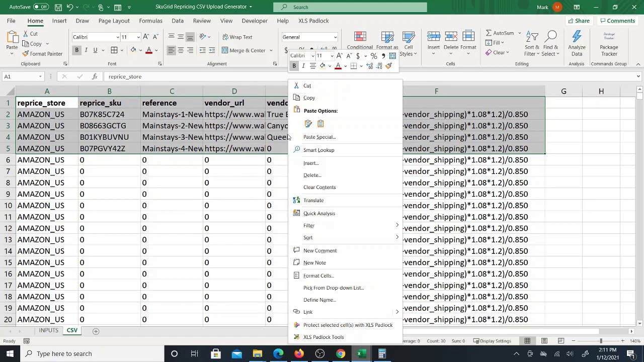Click the Format Painter brush in ribbon
This screenshot has width=644, height=362.
pos(42,54)
